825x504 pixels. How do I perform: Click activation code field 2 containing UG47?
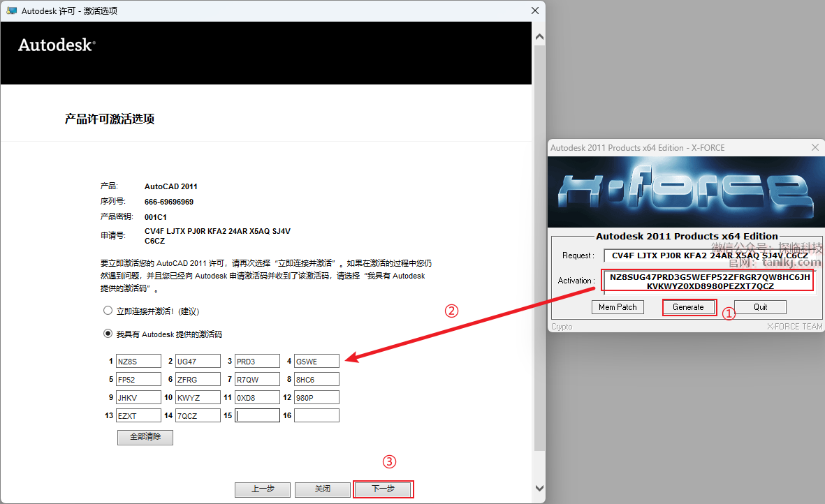pyautogui.click(x=198, y=361)
